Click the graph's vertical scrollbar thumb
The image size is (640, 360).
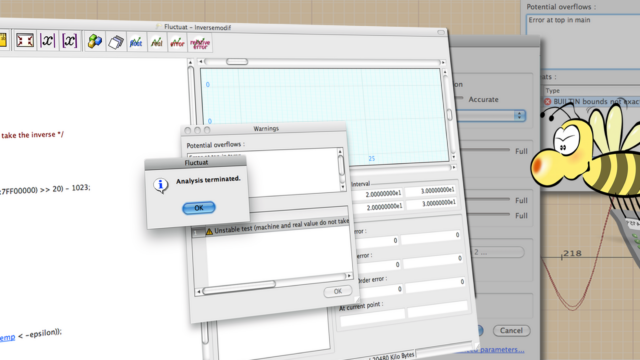point(449,114)
